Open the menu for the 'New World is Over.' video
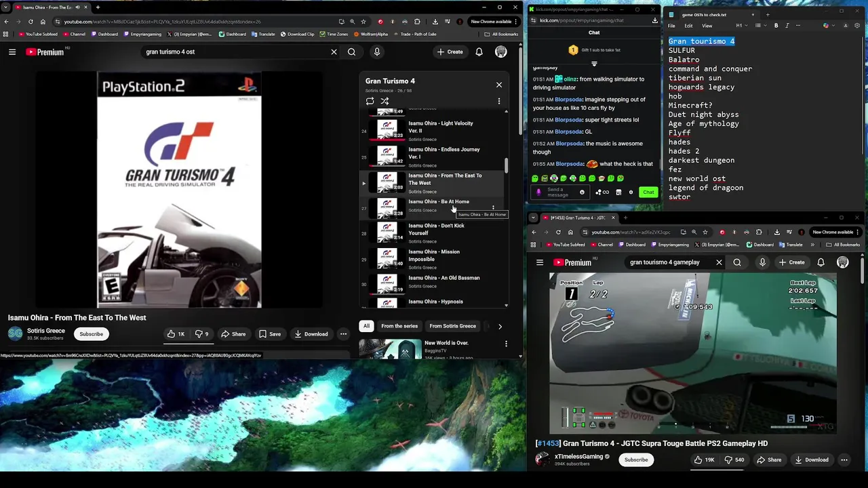 506,344
